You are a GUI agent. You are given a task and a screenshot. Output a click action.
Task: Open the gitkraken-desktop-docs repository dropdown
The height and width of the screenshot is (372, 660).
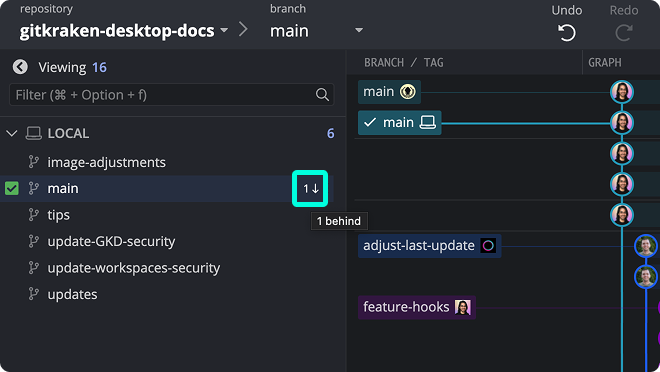(224, 30)
